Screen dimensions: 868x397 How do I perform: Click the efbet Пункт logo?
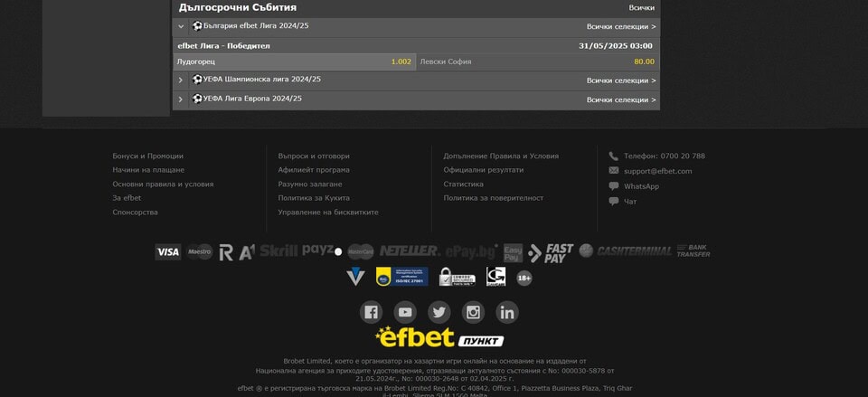pyautogui.click(x=439, y=337)
